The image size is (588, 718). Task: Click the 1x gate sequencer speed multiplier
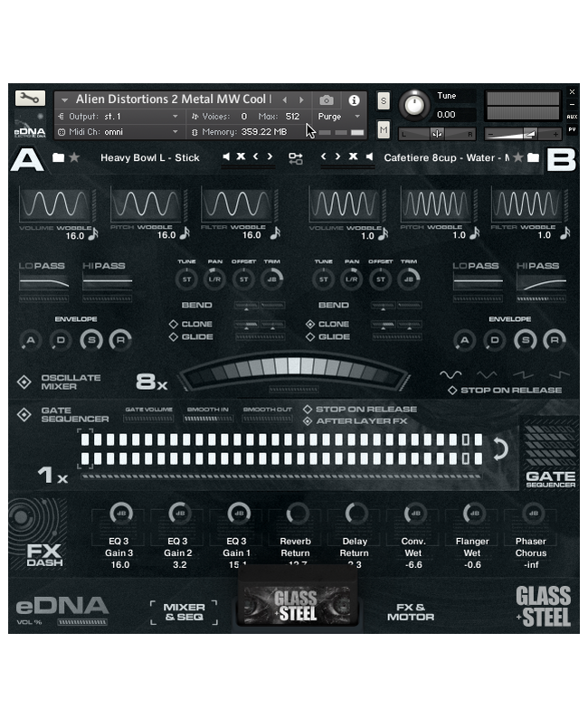click(52, 475)
